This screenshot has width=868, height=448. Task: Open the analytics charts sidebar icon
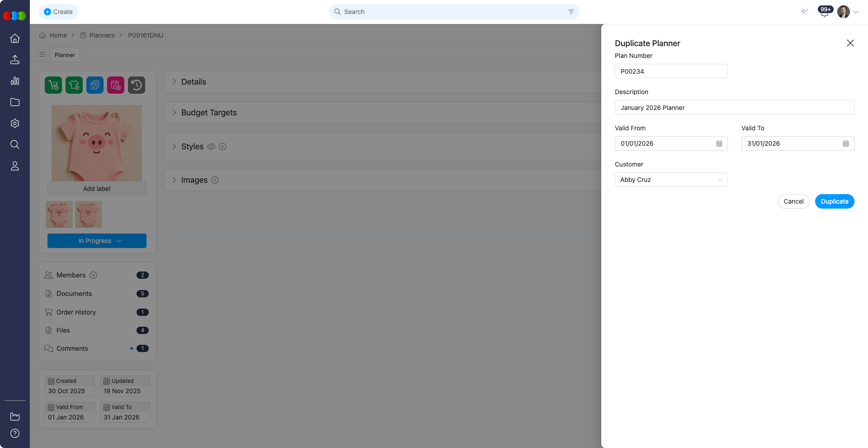pyautogui.click(x=15, y=81)
